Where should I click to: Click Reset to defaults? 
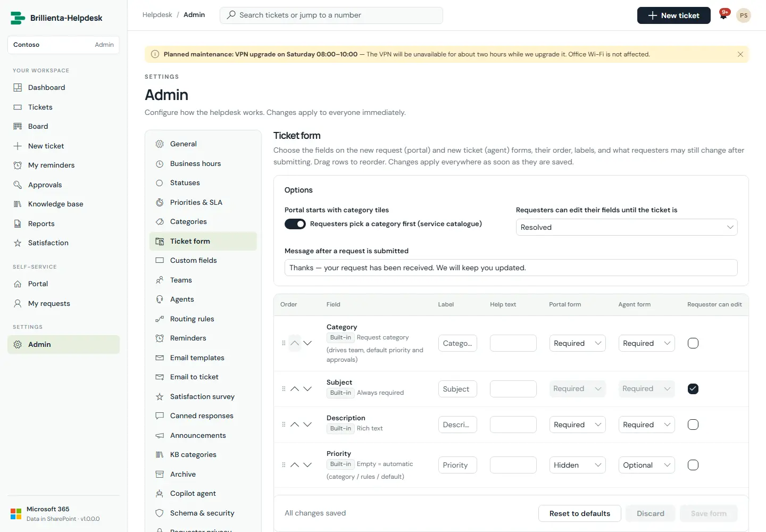(x=580, y=513)
